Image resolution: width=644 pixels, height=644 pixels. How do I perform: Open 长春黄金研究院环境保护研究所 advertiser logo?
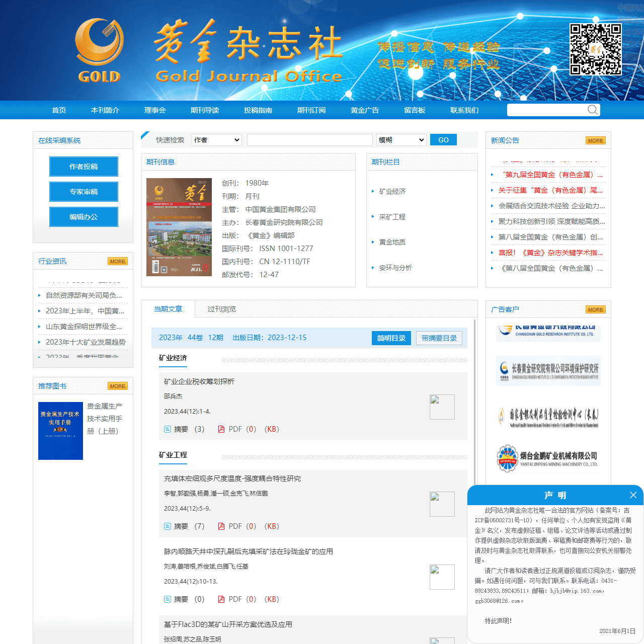point(548,370)
